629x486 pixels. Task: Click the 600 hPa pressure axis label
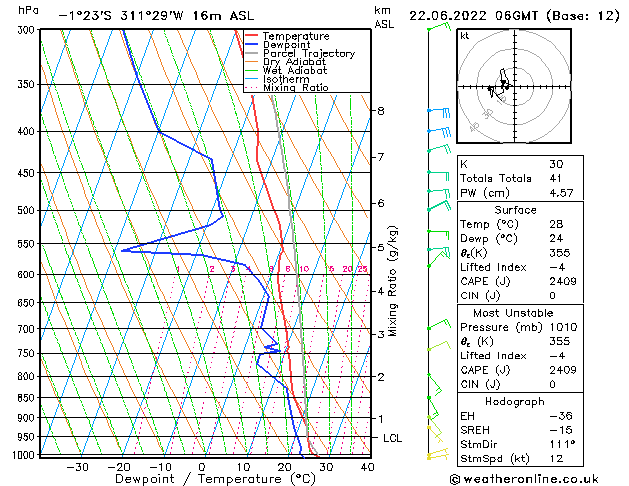pos(28,275)
